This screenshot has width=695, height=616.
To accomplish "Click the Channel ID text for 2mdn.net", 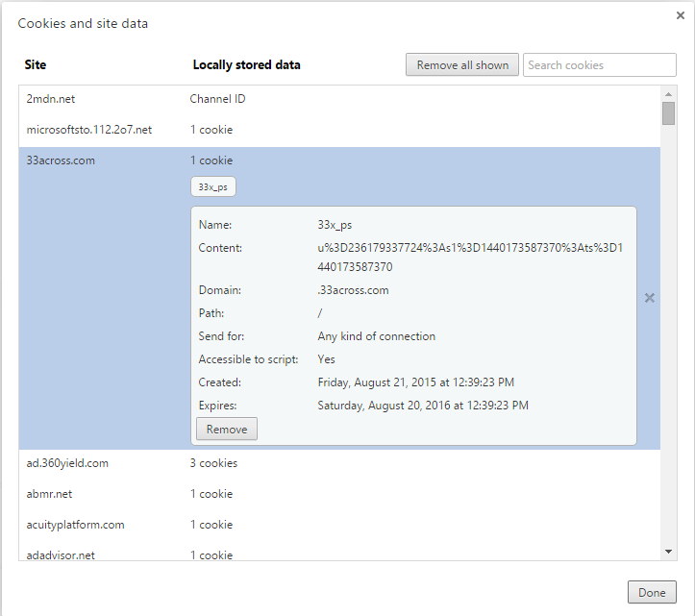I will 217,99.
